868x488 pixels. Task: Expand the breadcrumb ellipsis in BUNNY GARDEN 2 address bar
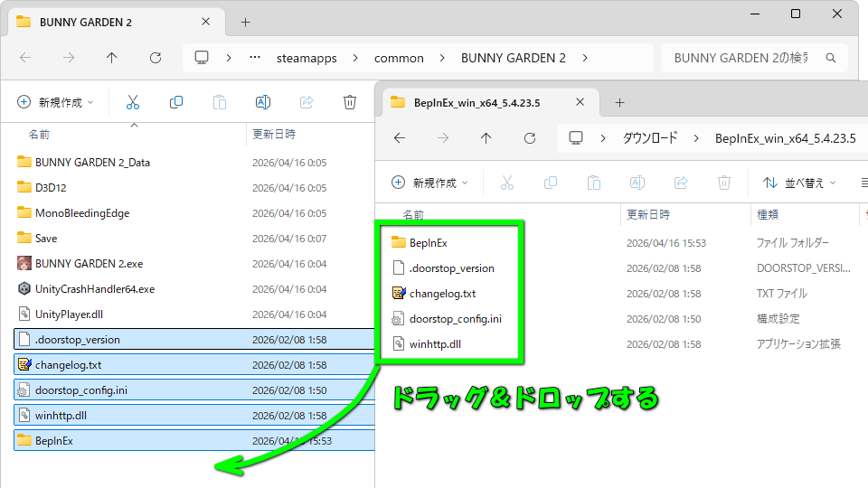pos(255,58)
